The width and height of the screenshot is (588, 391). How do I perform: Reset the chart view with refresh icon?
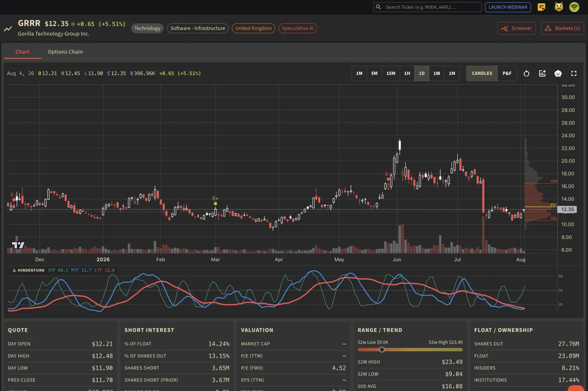pos(526,73)
